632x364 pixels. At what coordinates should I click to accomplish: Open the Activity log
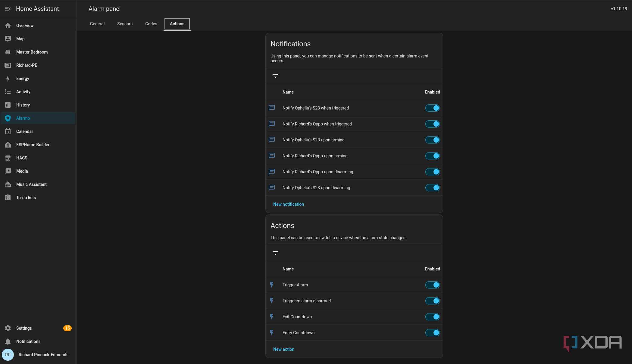[x=38, y=92]
